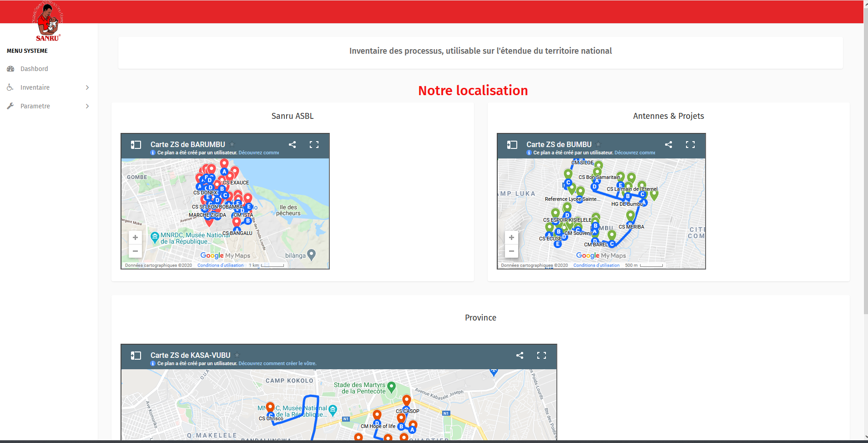
Task: Expand the BUMBU map to fullscreen
Action: click(690, 145)
